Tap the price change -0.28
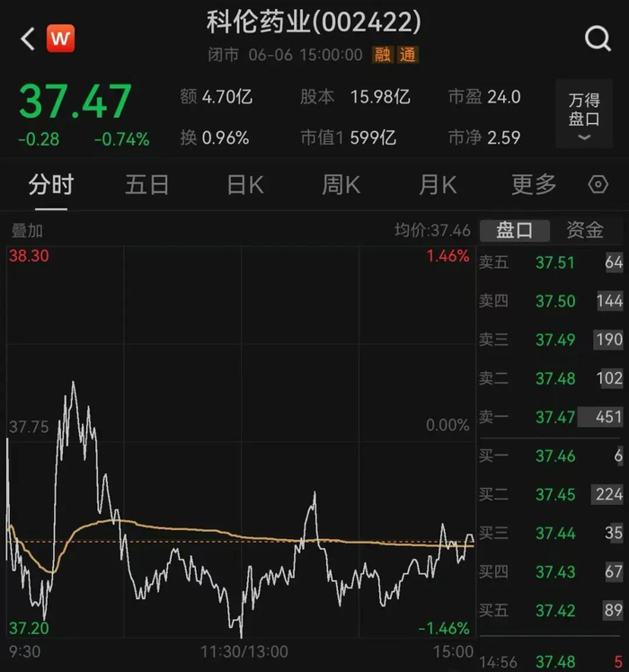Image resolution: width=629 pixels, height=672 pixels. (x=39, y=140)
